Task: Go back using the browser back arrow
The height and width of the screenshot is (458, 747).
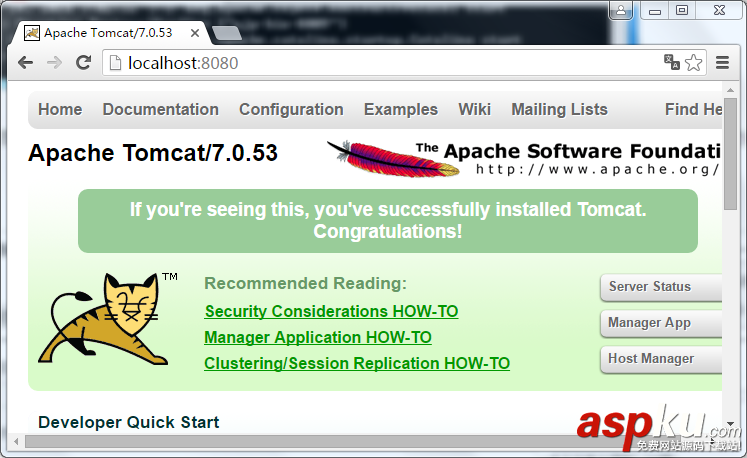Action: pos(25,62)
